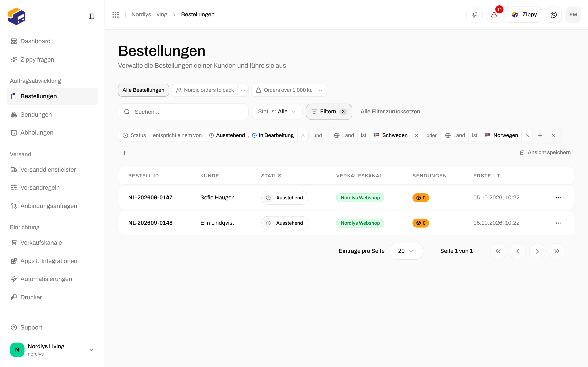
Task: Select the Alle Bestellungen tab
Action: (x=143, y=90)
